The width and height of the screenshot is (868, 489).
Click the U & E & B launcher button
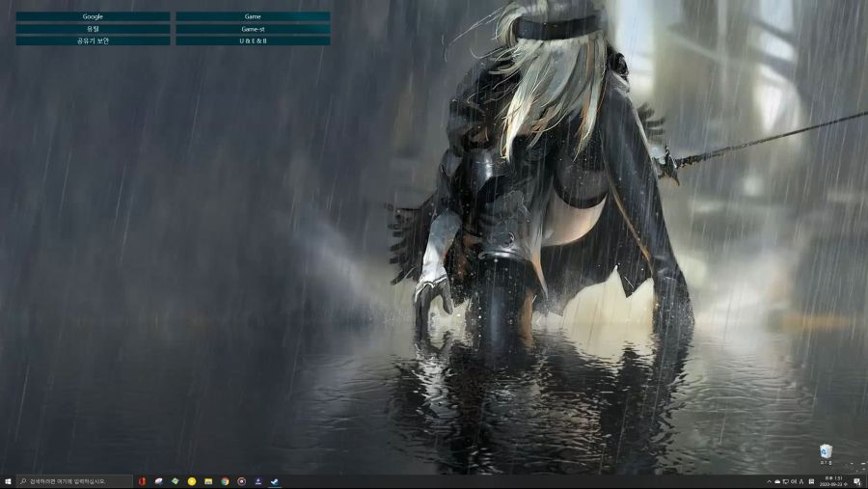point(253,41)
